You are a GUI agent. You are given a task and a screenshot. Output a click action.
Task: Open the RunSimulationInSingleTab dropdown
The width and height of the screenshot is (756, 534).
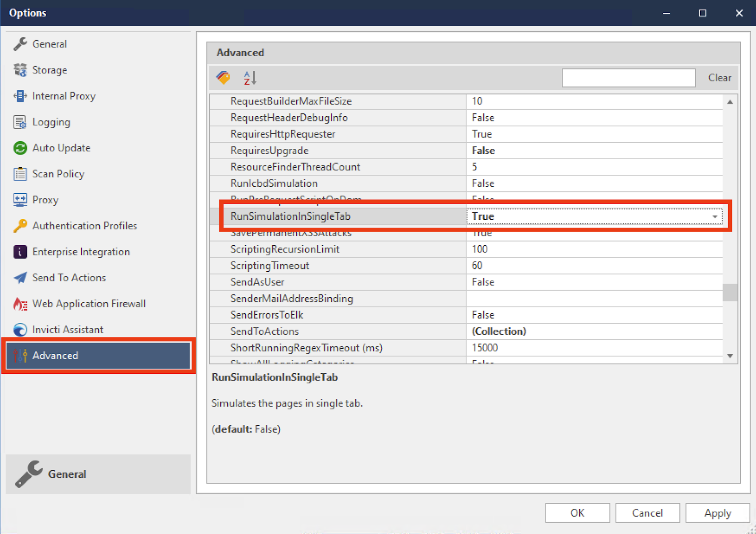coord(715,216)
